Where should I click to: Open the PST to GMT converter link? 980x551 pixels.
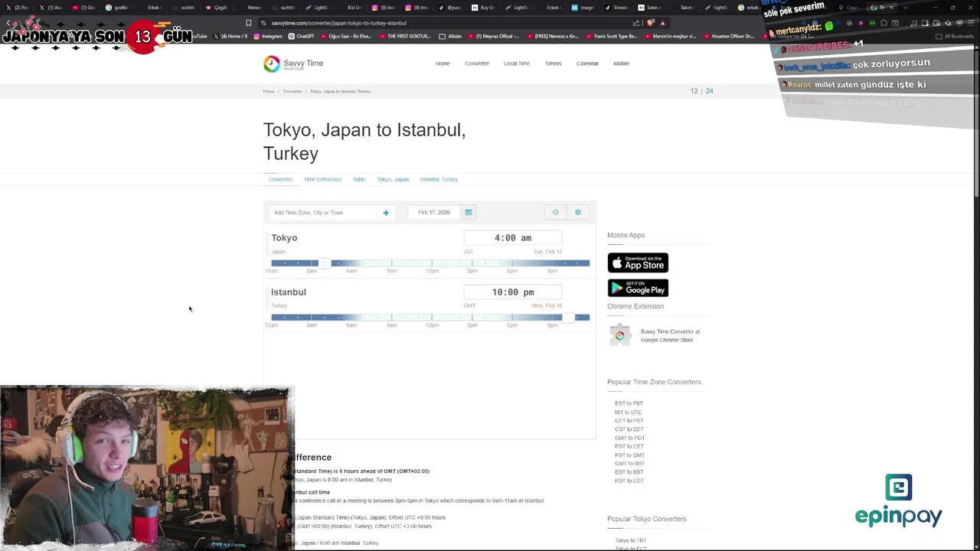pyautogui.click(x=629, y=455)
